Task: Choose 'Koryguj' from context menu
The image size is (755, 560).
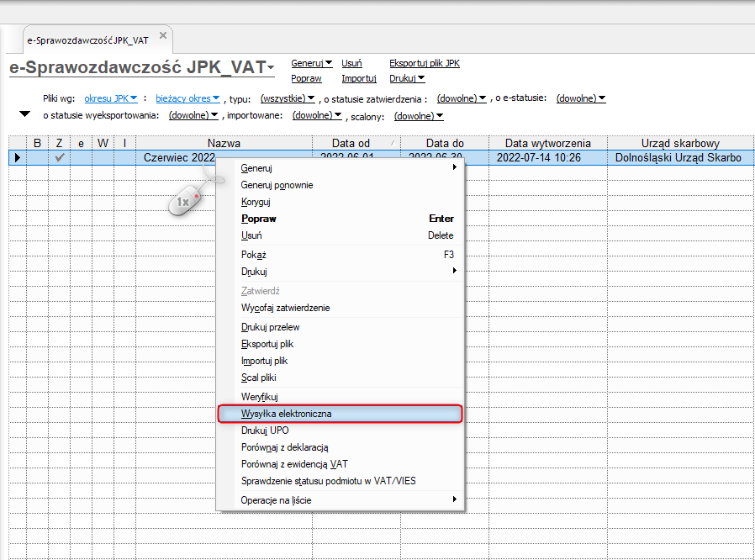Action: (340, 202)
